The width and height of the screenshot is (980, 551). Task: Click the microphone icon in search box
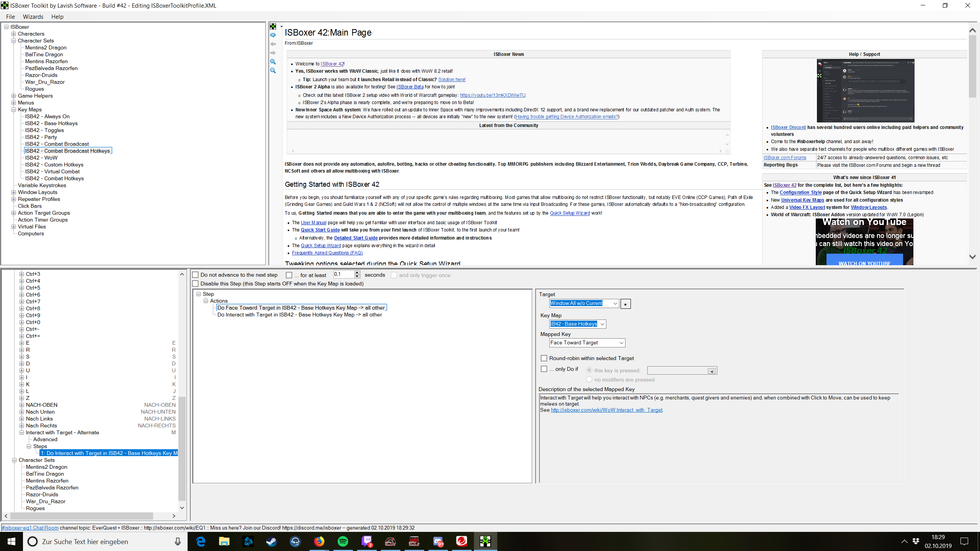click(x=178, y=541)
